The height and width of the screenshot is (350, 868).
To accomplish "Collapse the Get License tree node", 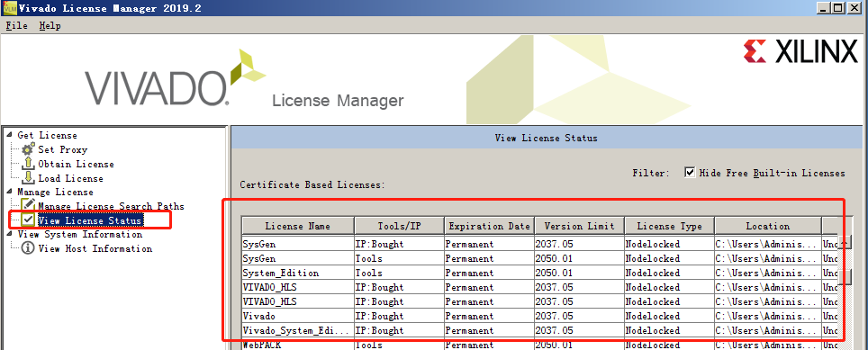I will 9,136.
